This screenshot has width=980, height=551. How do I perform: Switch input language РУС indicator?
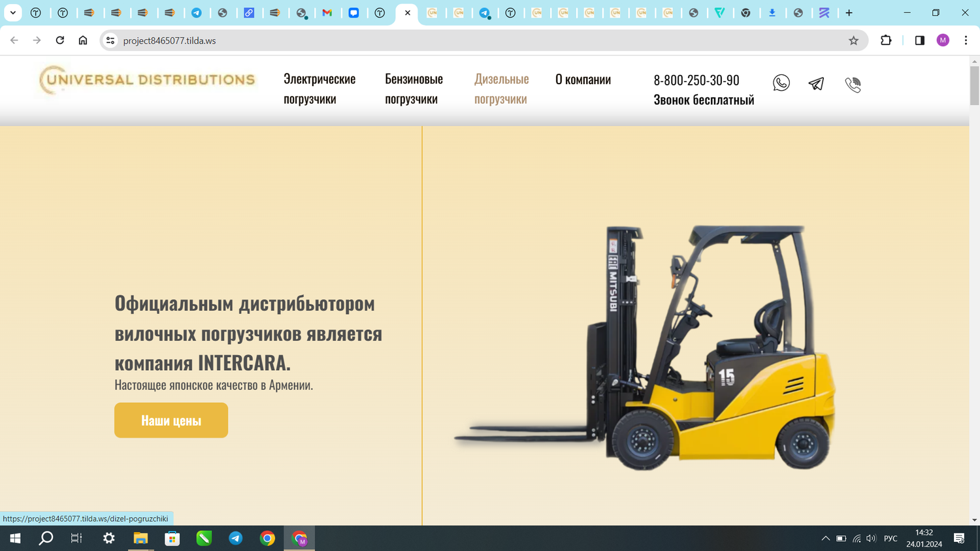point(890,539)
